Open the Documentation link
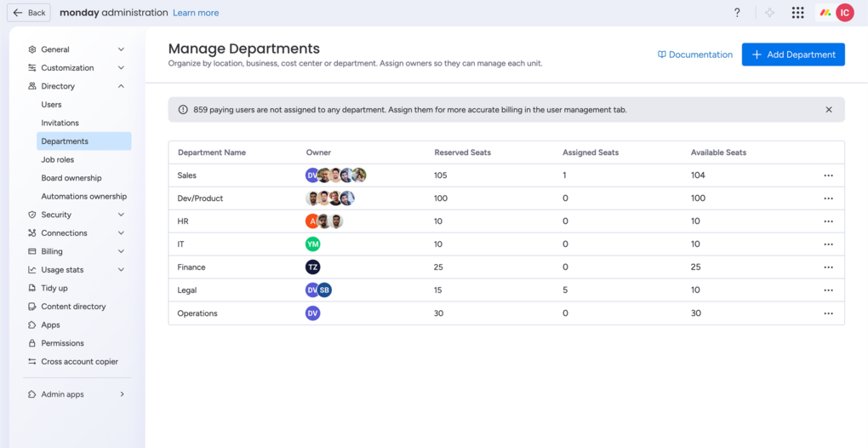Image resolution: width=868 pixels, height=448 pixels. pos(694,55)
